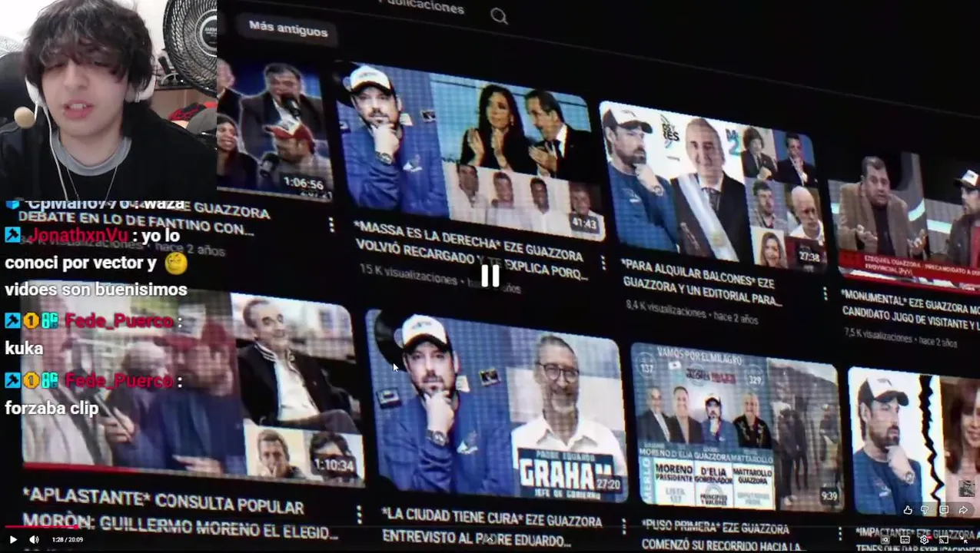Screen dimensions: 980x553
Task: Open three-dot menu for 'MASSA ES LA DERECHA' video
Action: click(603, 263)
